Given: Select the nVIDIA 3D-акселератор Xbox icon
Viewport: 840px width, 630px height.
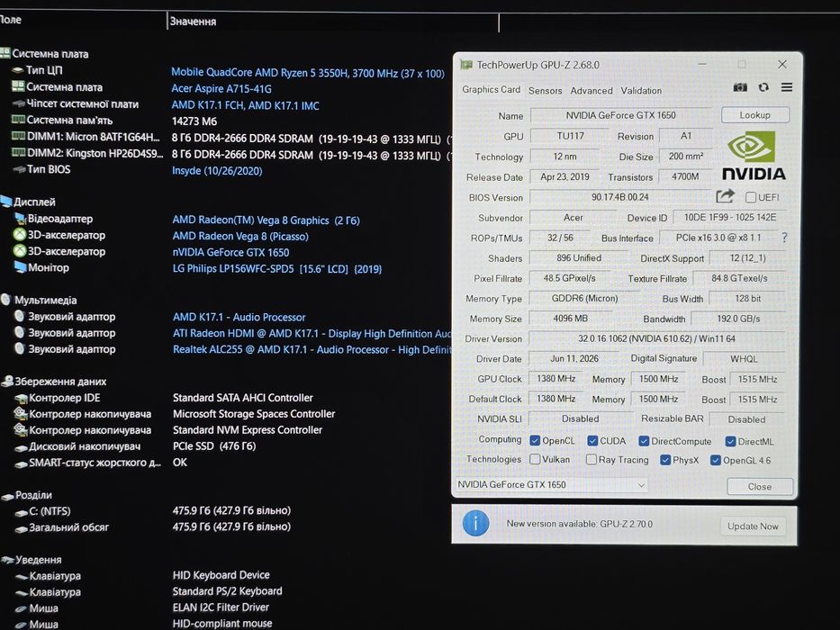Looking at the screenshot, I should (20, 251).
